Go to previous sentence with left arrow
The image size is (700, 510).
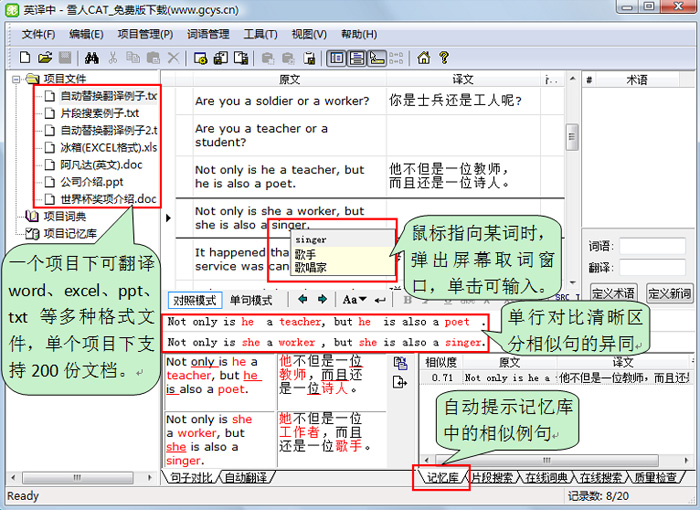302,299
